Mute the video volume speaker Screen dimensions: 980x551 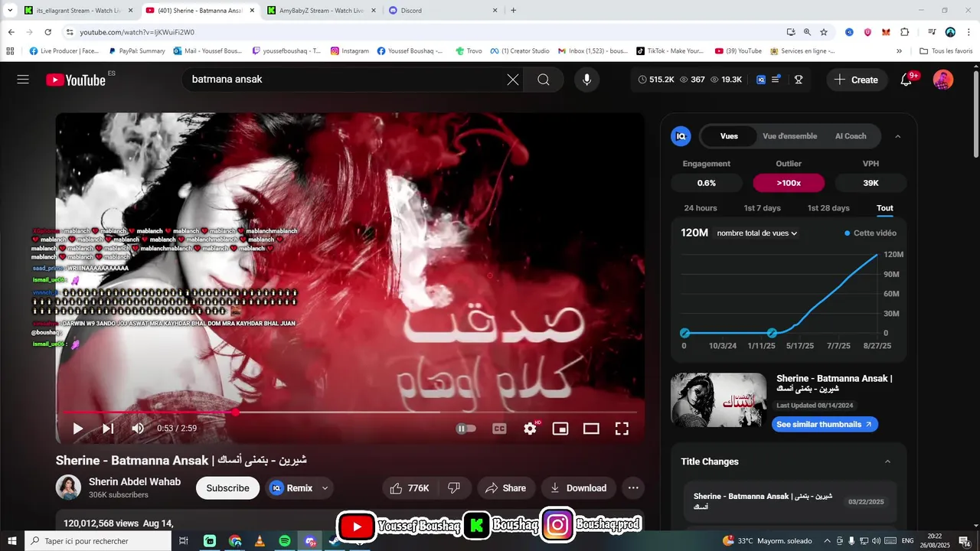[138, 429]
